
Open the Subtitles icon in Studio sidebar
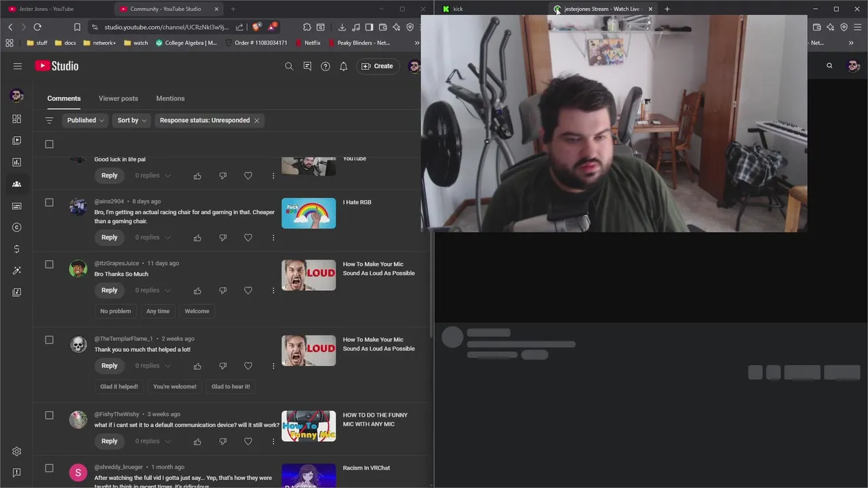(17, 205)
